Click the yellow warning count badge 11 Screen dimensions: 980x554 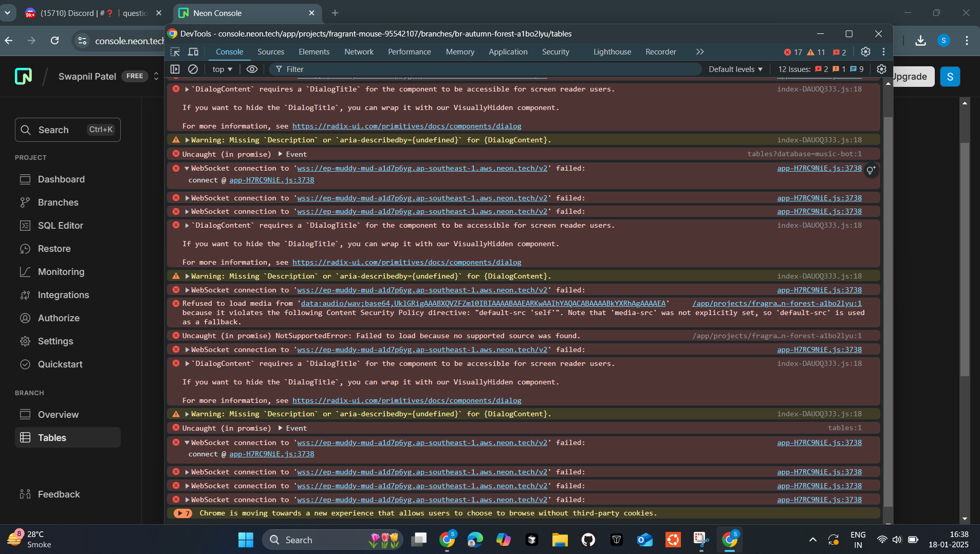pos(816,52)
